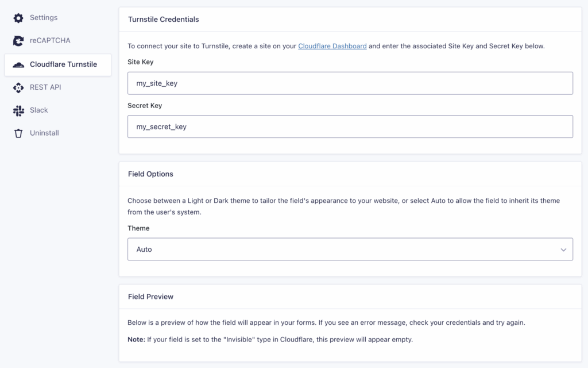Click the Secret Key input field
Image resolution: width=588 pixels, height=368 pixels.
tap(350, 126)
